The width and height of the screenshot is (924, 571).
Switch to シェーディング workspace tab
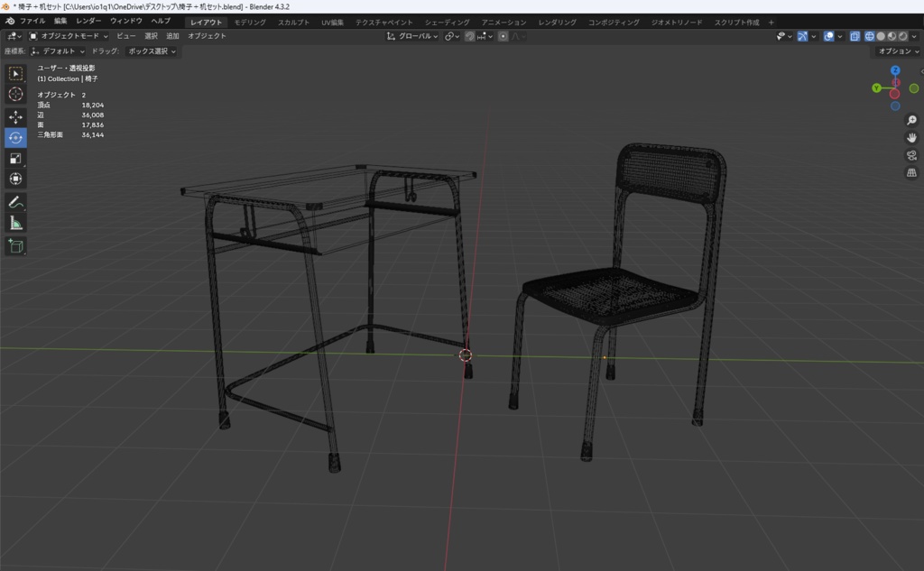448,23
